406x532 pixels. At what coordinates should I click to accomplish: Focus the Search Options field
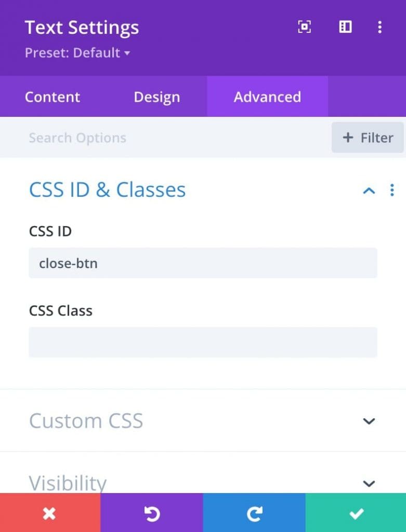tap(165, 137)
